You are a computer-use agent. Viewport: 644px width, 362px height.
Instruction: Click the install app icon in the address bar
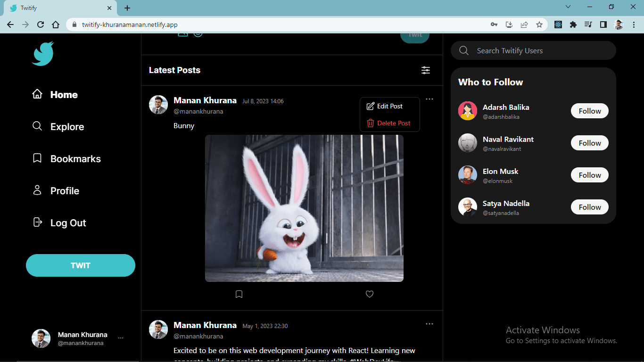click(509, 25)
